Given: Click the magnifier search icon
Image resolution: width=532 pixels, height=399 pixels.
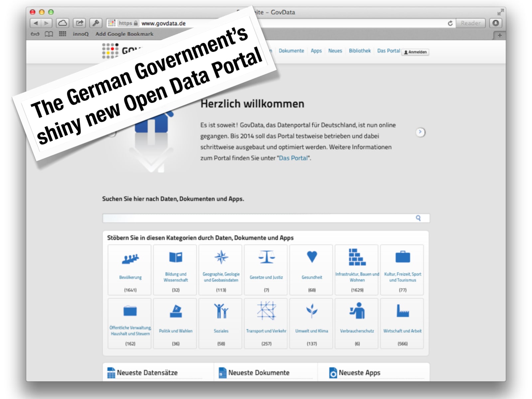Looking at the screenshot, I should coord(418,218).
